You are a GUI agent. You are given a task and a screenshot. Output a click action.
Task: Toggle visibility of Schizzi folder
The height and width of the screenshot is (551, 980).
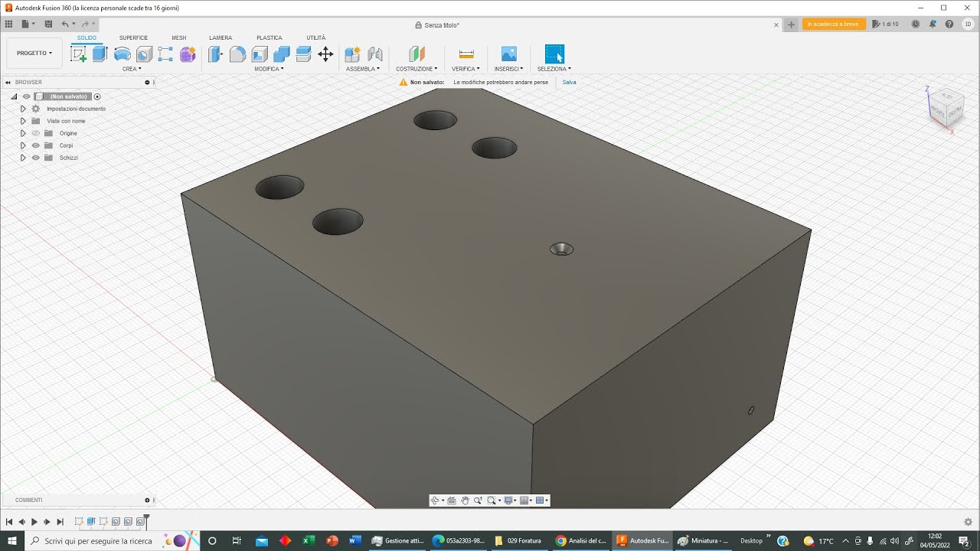(35, 158)
